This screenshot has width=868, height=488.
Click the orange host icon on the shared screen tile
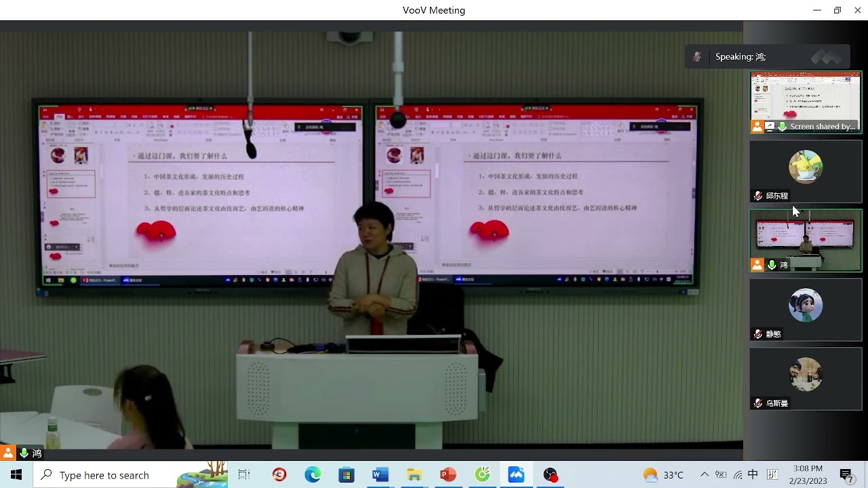[x=757, y=127]
